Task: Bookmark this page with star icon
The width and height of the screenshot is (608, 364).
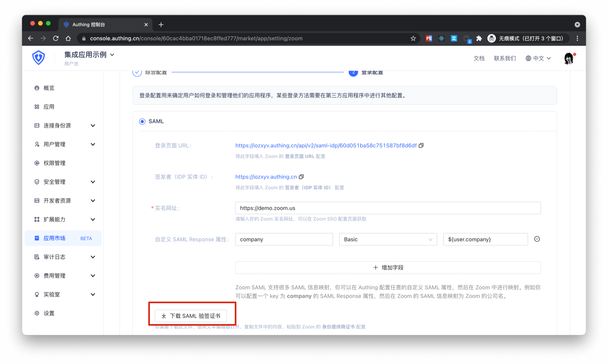Action: coord(413,38)
